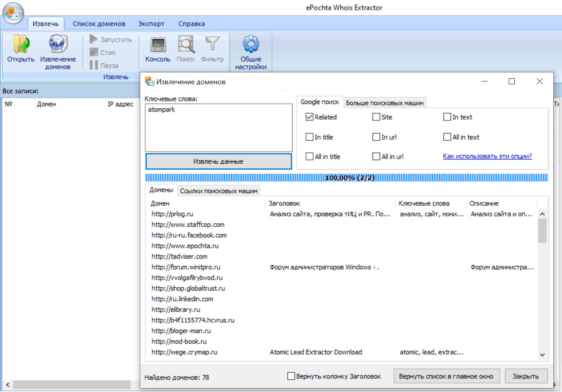Enable the Related checkbox

310,117
